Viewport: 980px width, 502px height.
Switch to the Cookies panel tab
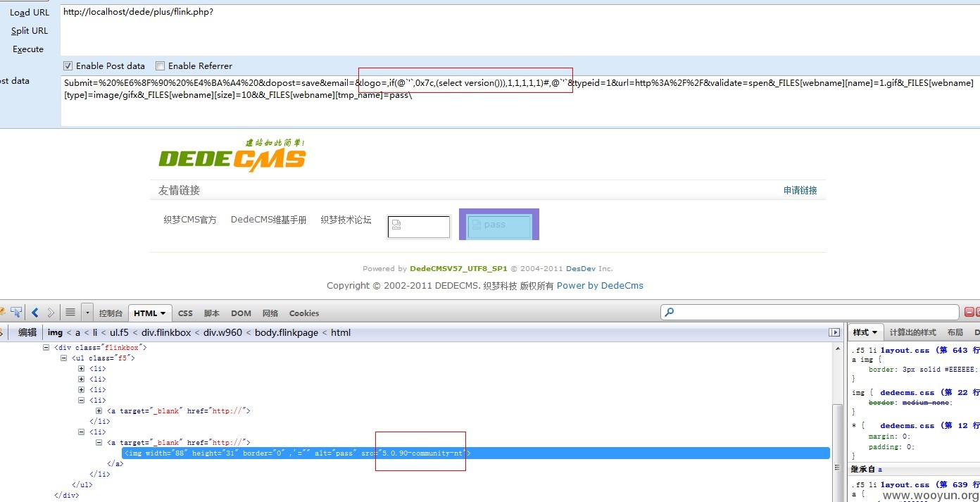pyautogui.click(x=304, y=313)
